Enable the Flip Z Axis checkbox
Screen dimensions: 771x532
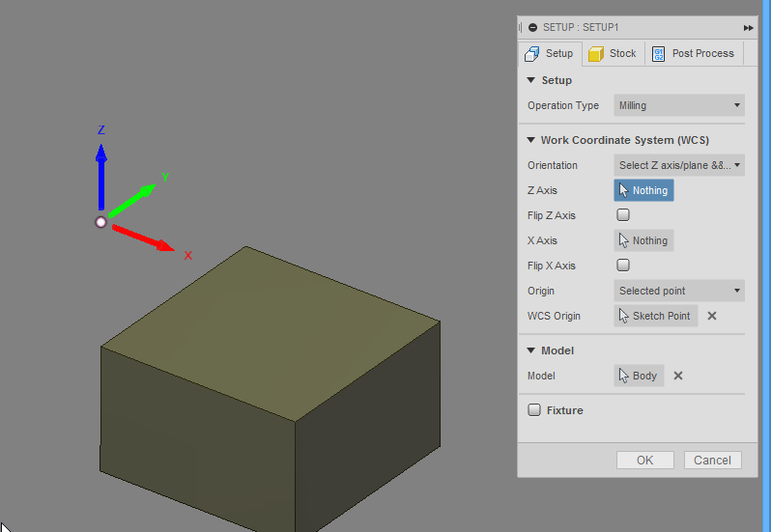(623, 215)
